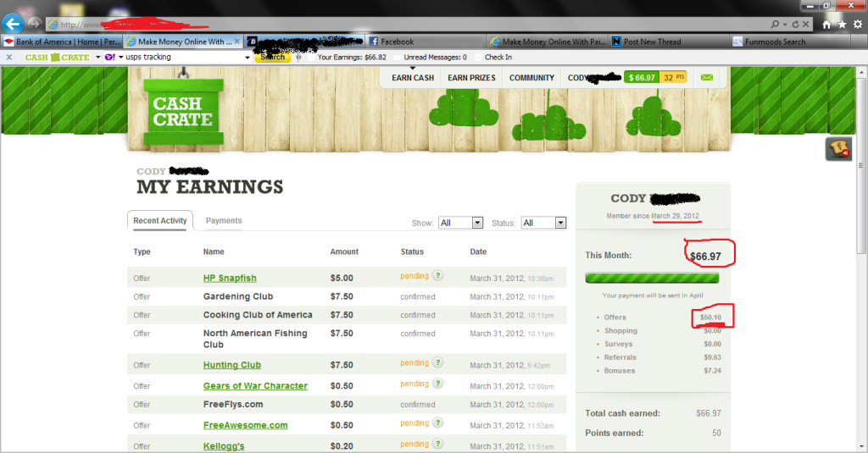Click help icon beside FreeAwesome.com pending

[438, 423]
